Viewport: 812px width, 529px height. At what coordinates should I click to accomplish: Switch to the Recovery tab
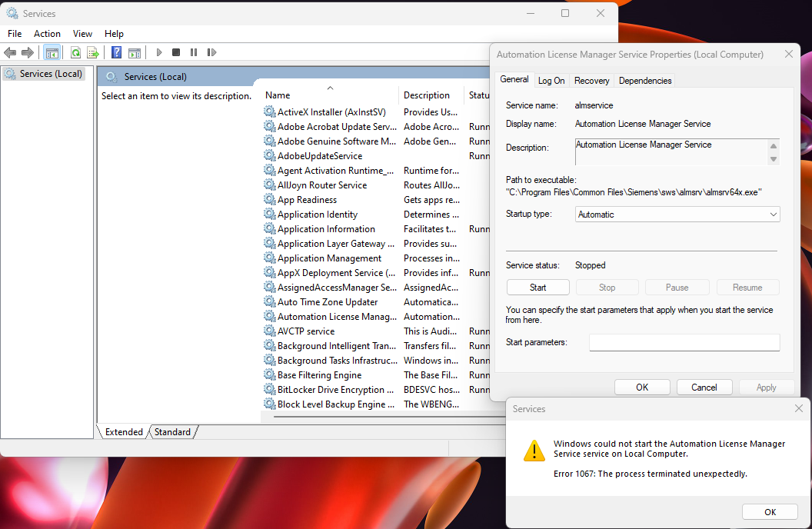coord(591,81)
